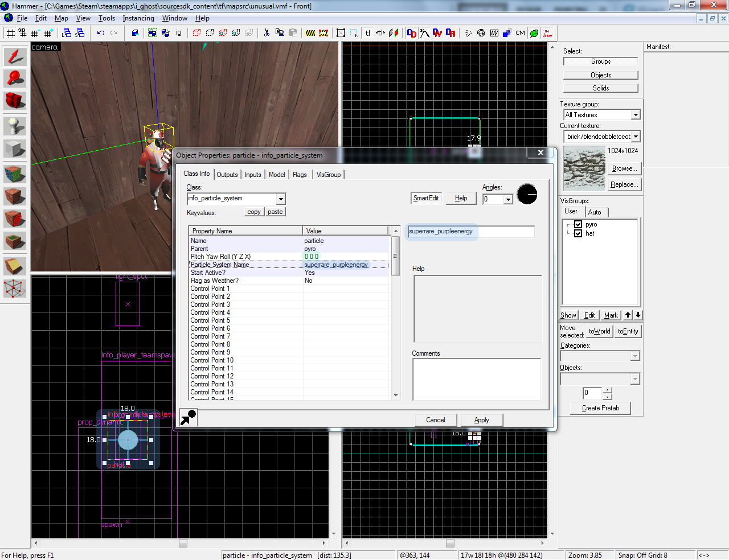Open the Angles dropdown
729x560 pixels.
click(508, 200)
